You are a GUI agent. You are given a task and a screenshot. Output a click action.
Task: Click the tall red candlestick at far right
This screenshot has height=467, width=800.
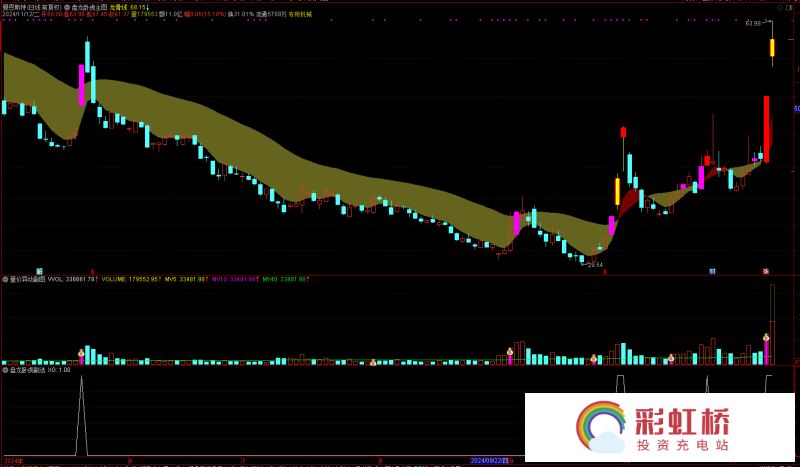click(x=767, y=128)
